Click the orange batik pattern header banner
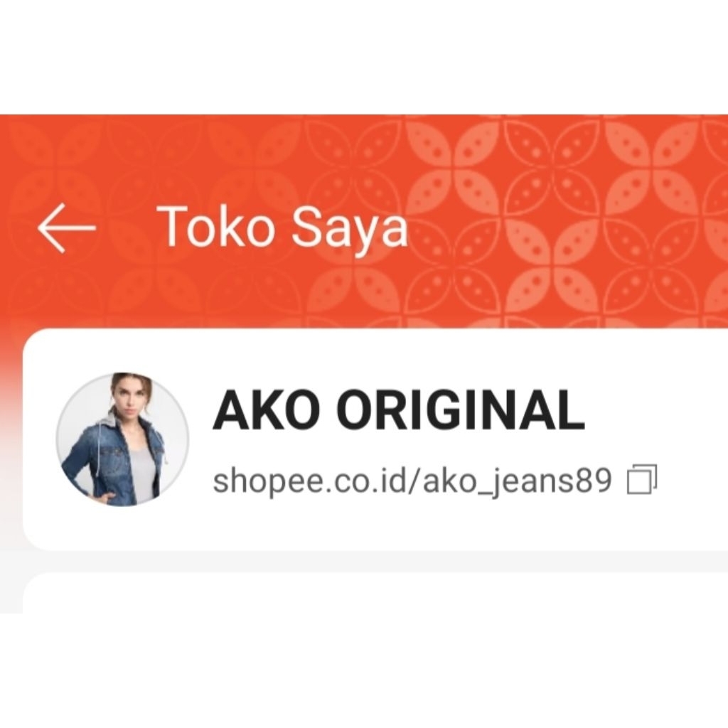This screenshot has height=728, width=728. (364, 221)
